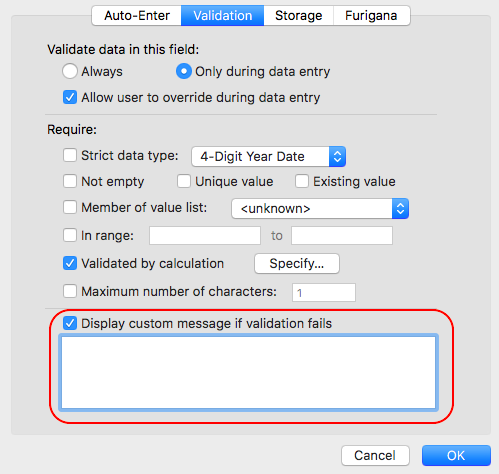Select the Always radio button

70,71
